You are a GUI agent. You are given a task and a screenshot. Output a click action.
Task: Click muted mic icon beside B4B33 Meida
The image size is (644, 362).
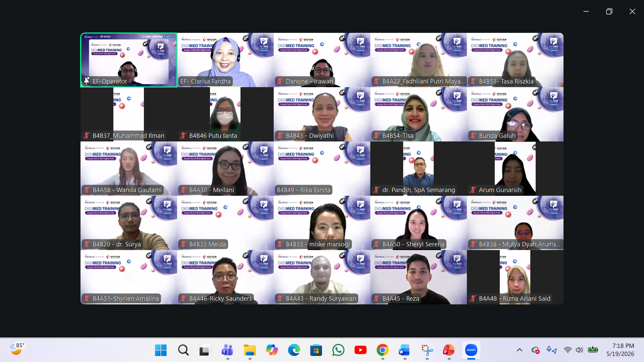point(183,244)
